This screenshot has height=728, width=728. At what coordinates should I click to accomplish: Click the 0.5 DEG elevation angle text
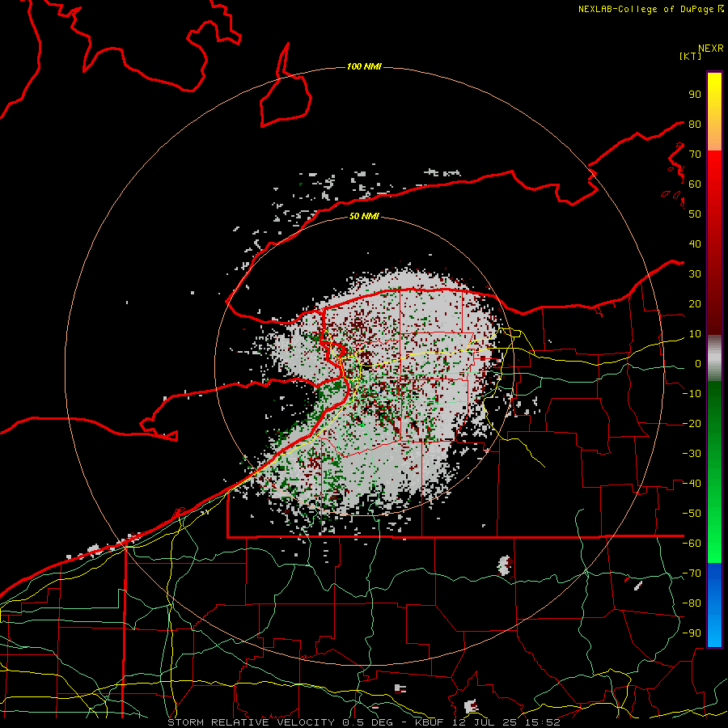tap(367, 722)
